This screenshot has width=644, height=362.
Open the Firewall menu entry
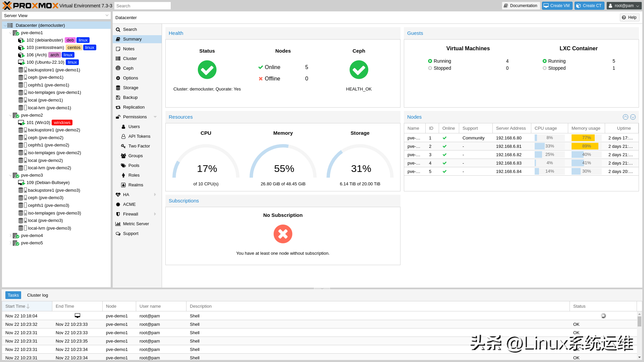point(137,214)
